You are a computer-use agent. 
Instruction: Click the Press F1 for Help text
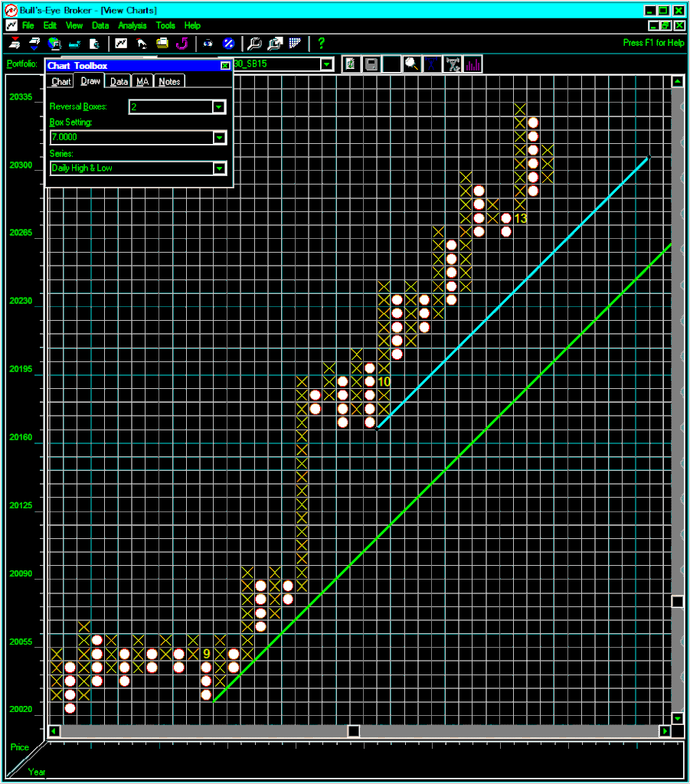point(653,43)
